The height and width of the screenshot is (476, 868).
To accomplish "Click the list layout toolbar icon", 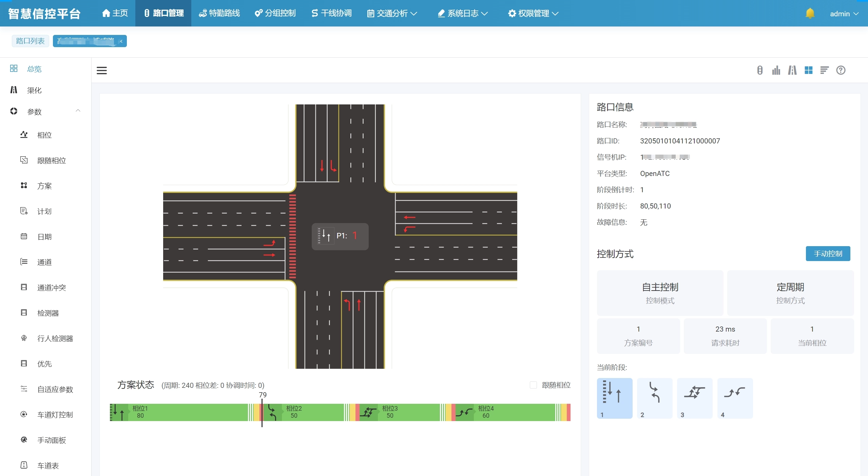I will 824,70.
